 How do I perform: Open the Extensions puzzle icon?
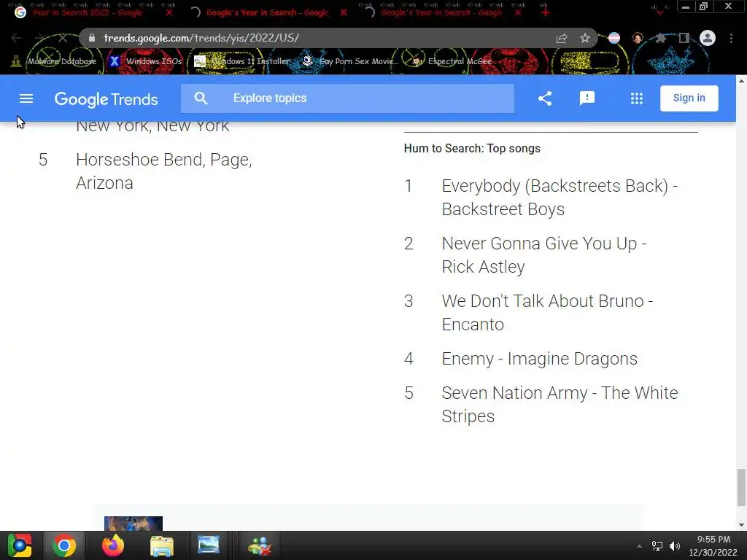(x=660, y=38)
